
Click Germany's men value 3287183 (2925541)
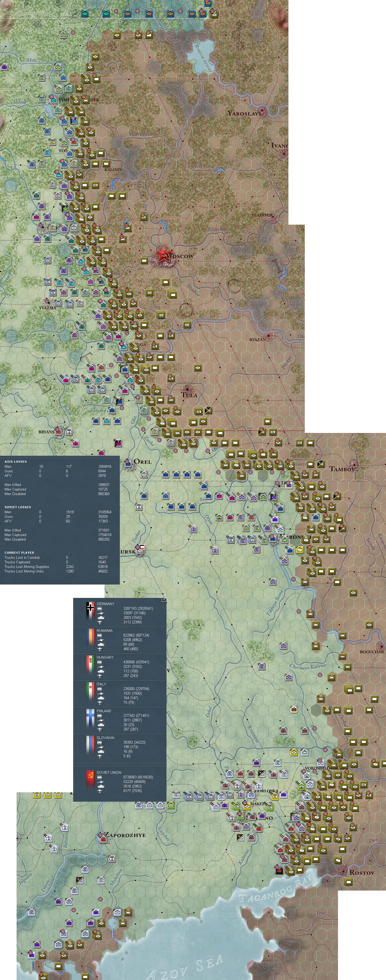(x=138, y=608)
